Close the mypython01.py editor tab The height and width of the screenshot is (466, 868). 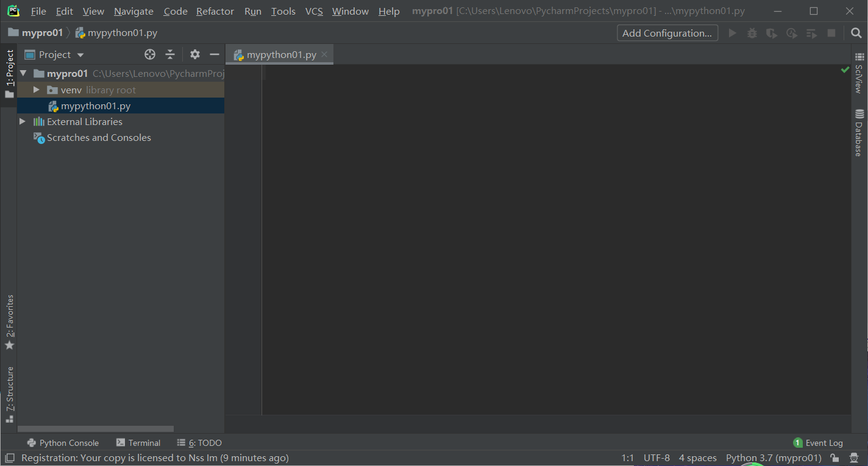pos(324,54)
